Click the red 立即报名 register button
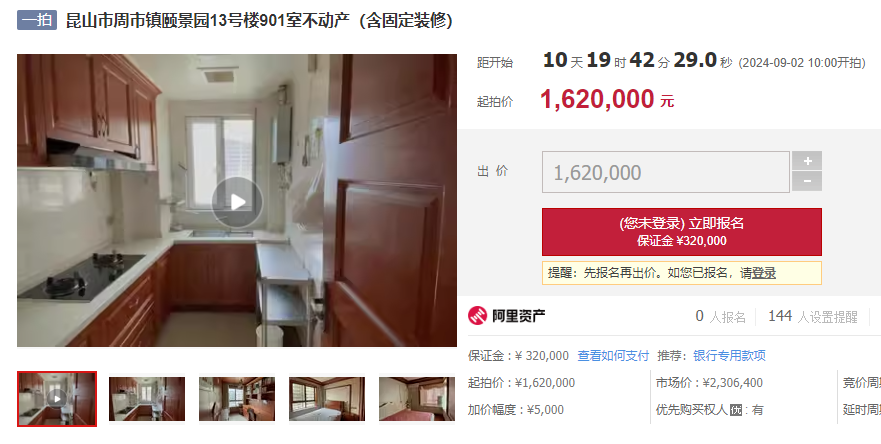 coord(682,232)
